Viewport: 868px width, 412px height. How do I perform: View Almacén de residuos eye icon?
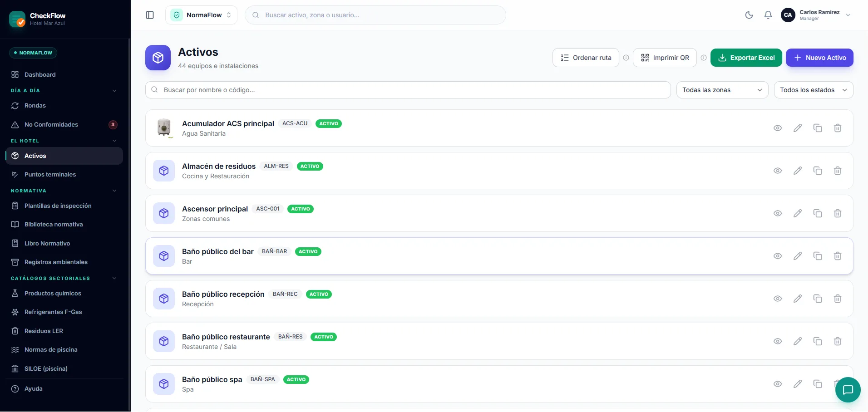[x=778, y=171]
